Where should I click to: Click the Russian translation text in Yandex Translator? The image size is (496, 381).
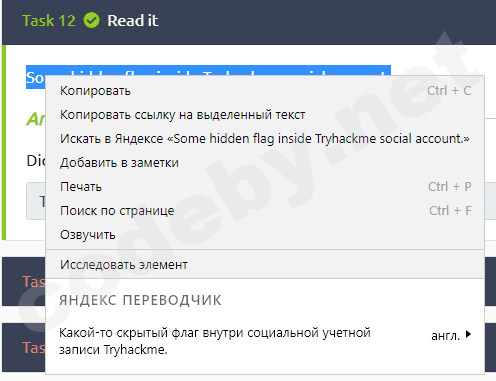coord(215,341)
